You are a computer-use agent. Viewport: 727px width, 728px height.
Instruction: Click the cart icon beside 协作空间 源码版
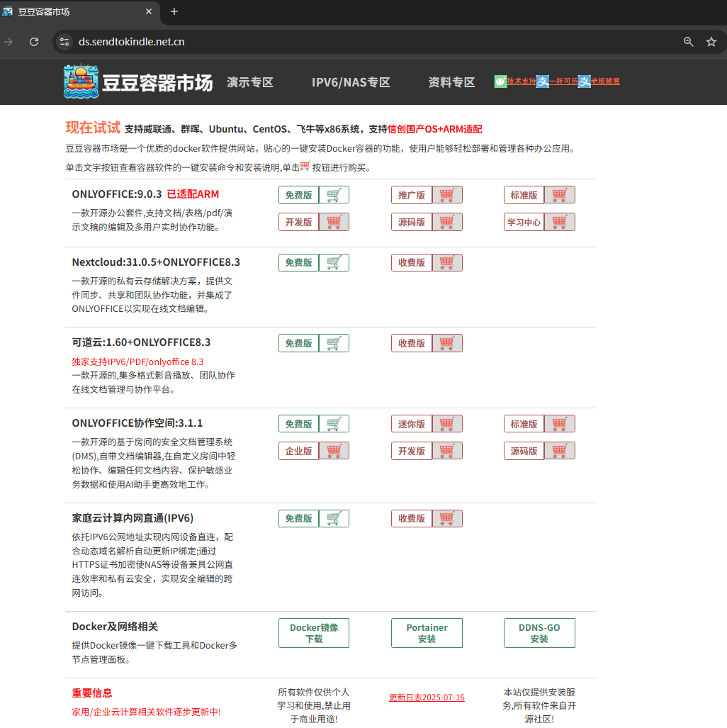pos(559,451)
